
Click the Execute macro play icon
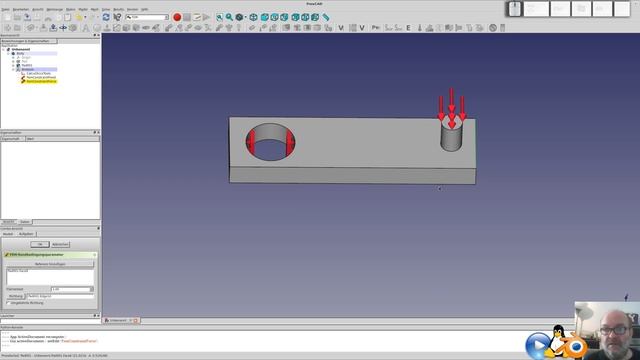coord(207,17)
